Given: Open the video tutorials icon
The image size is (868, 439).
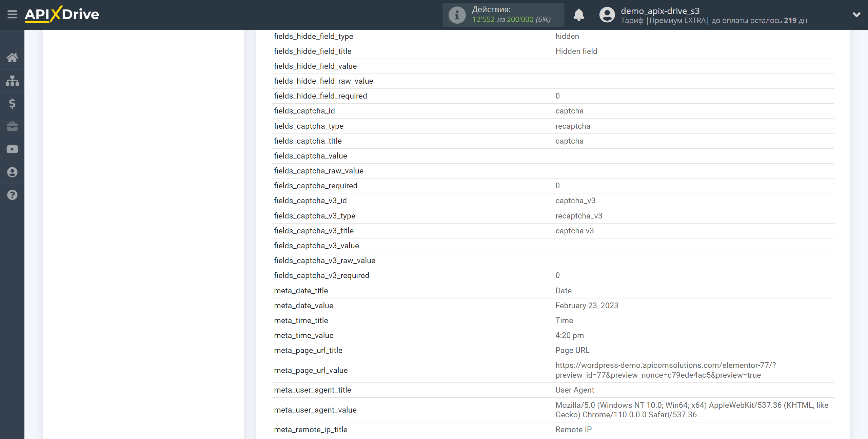Looking at the screenshot, I should click(12, 149).
